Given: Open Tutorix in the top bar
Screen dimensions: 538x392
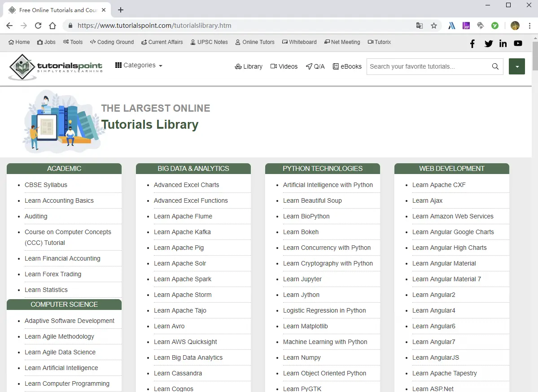Looking at the screenshot, I should (x=379, y=42).
